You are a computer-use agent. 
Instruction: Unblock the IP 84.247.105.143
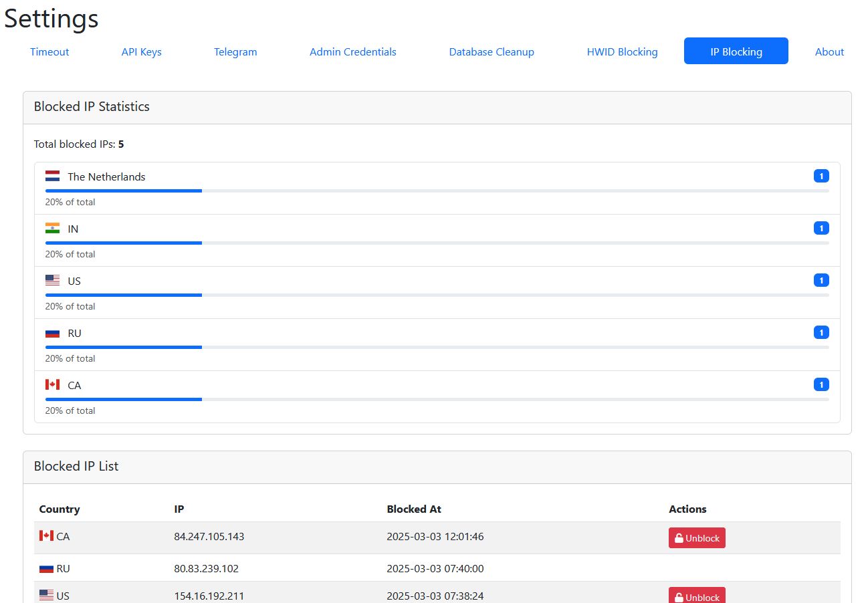(x=697, y=538)
